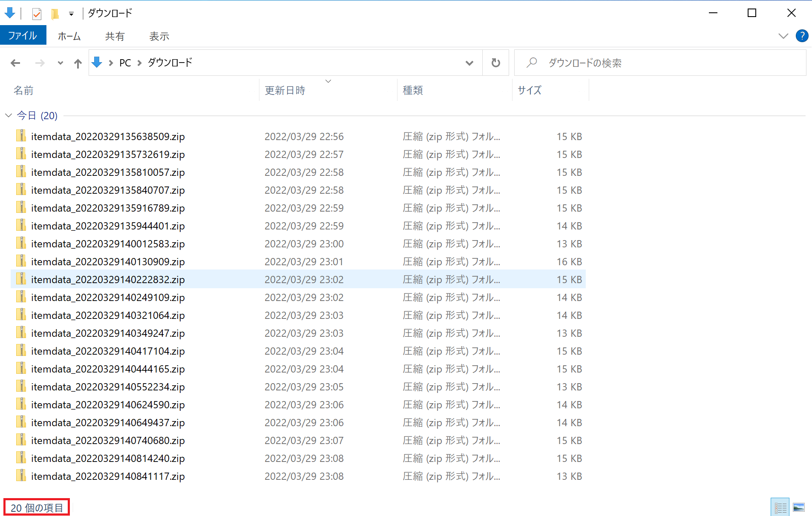Open the recent locations dropdown
The width and height of the screenshot is (812, 516).
click(60, 63)
